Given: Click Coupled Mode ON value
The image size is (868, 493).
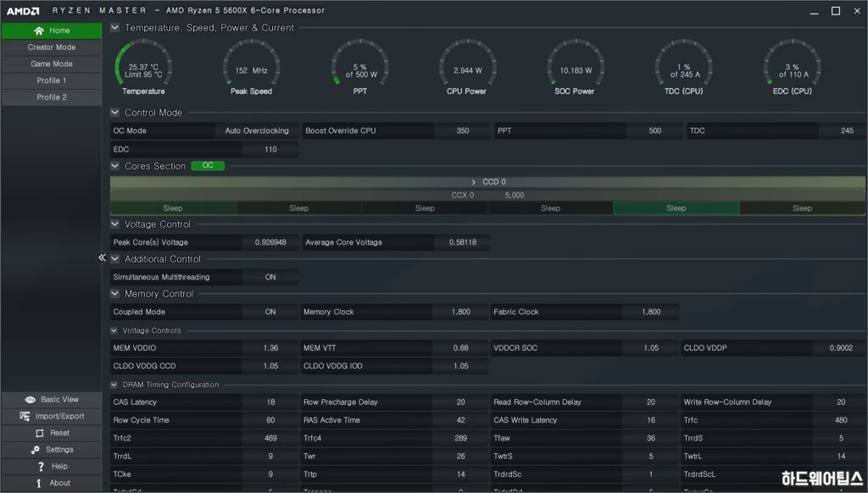Looking at the screenshot, I should click(x=270, y=312).
